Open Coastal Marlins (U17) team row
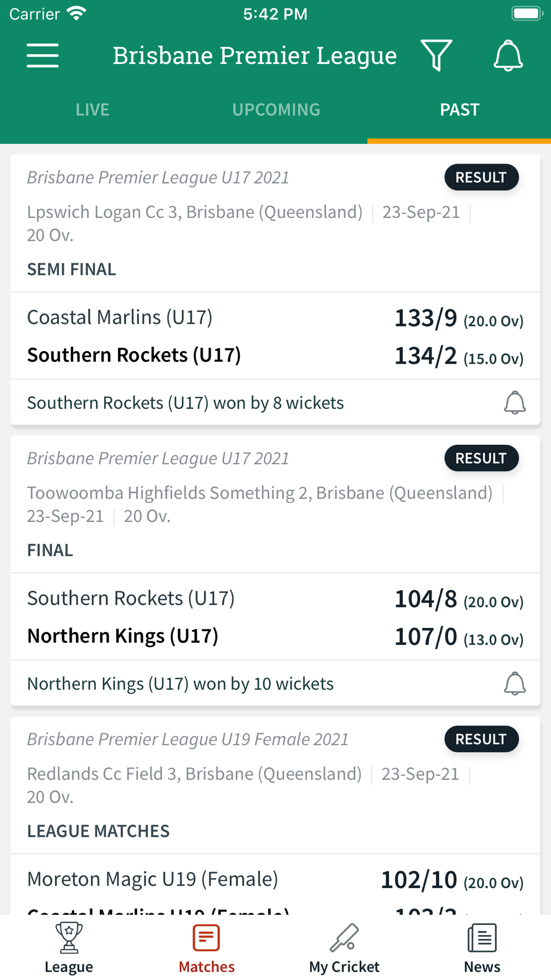This screenshot has height=980, width=551. point(275,317)
